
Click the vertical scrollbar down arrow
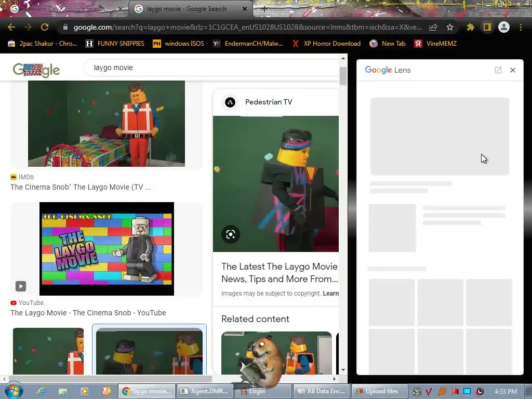pos(343,370)
